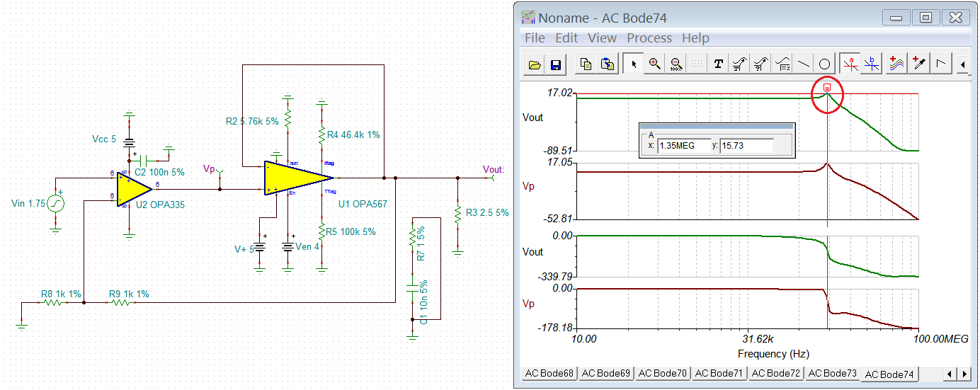Image resolution: width=980 pixels, height=390 pixels.
Task: Switch to the AC Bode69 tab
Action: click(605, 373)
